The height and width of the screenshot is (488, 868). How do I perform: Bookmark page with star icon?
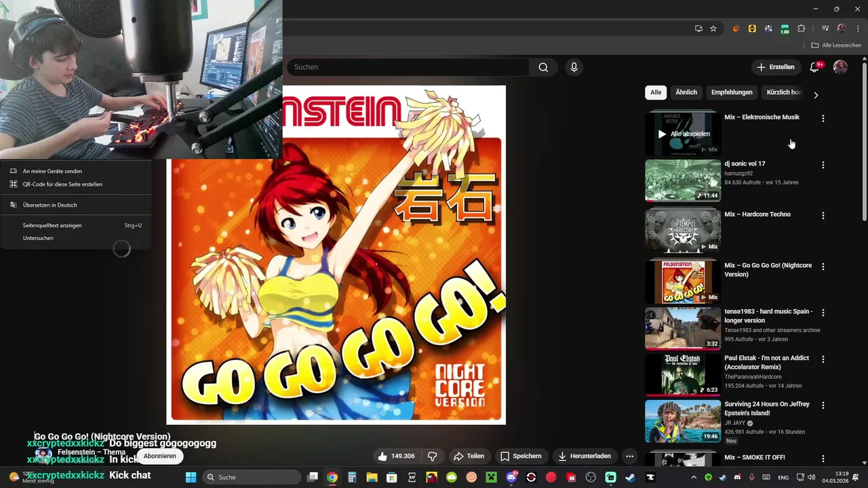713,28
